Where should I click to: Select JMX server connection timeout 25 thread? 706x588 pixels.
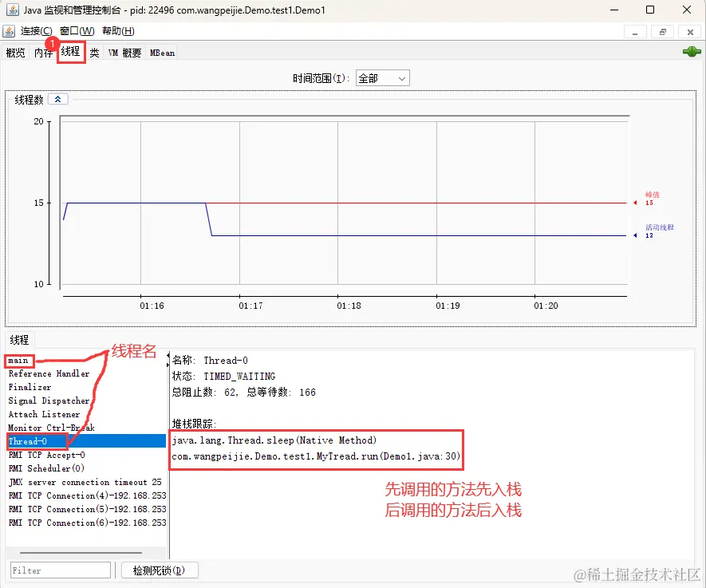pos(86,482)
